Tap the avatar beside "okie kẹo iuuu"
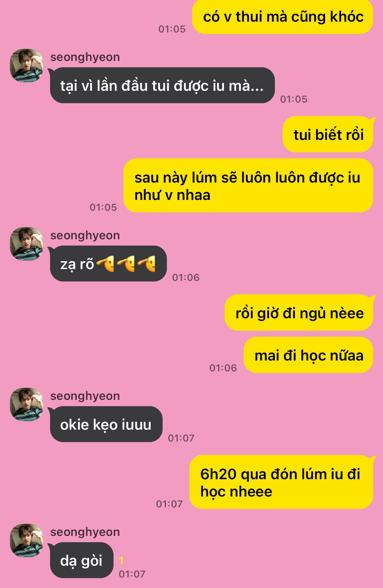This screenshot has height=588, width=383. click(27, 404)
